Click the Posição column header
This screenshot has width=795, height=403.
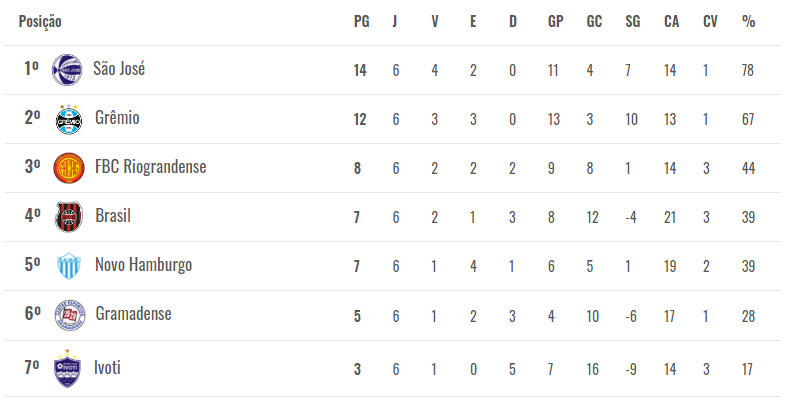(x=40, y=22)
